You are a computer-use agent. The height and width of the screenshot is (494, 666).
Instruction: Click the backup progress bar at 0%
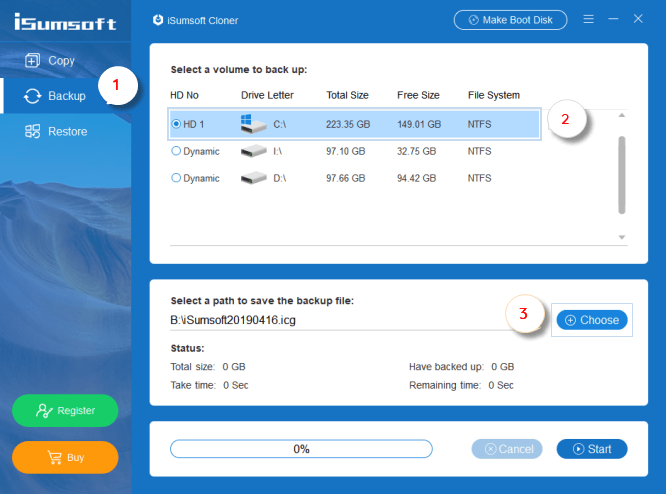point(301,449)
